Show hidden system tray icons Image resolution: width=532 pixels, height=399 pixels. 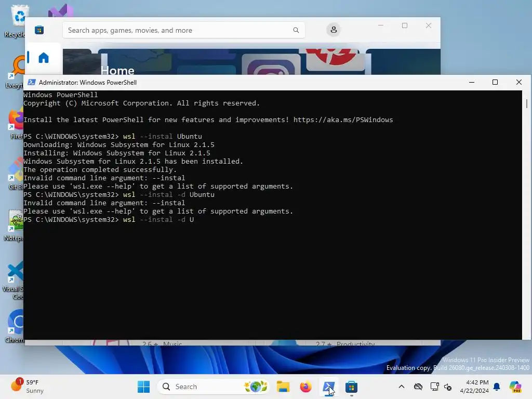pos(402,387)
